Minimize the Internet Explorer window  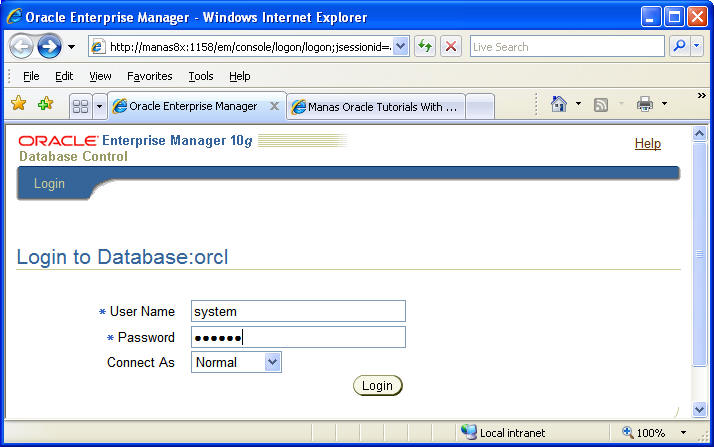tap(651, 17)
